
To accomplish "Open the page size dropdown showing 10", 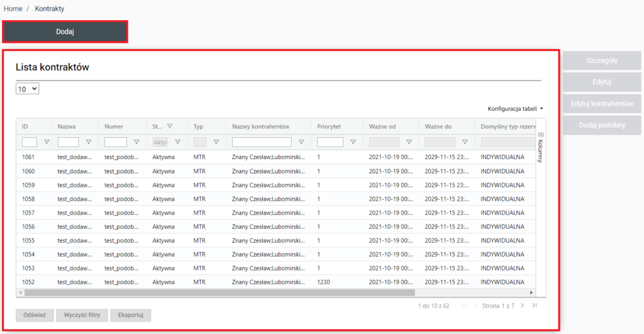I will 28,89.
